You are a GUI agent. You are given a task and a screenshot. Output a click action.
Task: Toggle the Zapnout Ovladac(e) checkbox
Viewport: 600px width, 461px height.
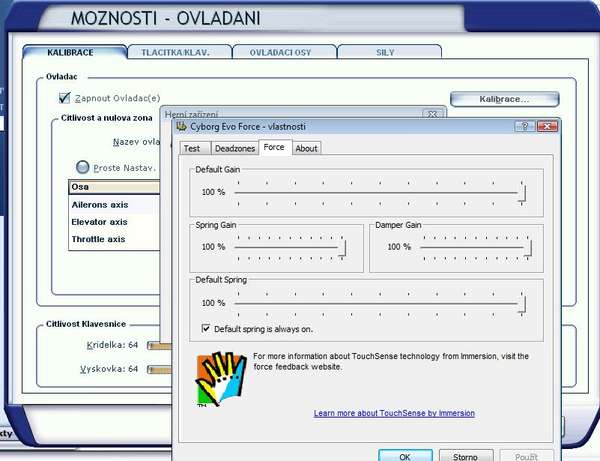(x=64, y=98)
